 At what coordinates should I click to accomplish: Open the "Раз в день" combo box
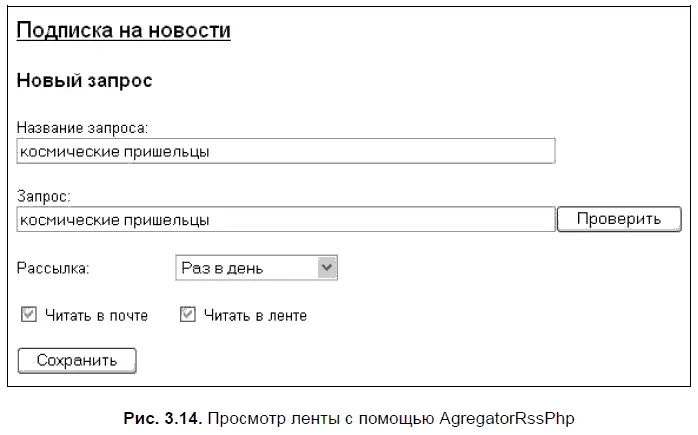[256, 268]
